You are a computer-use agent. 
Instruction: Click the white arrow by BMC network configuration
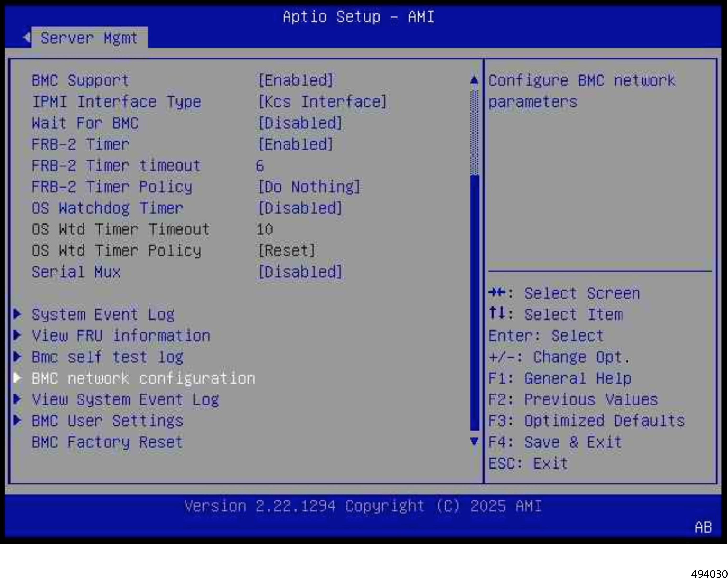pyautogui.click(x=18, y=378)
